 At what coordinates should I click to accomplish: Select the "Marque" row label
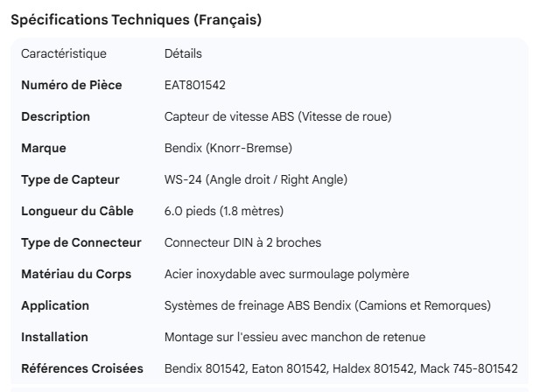[x=44, y=148]
